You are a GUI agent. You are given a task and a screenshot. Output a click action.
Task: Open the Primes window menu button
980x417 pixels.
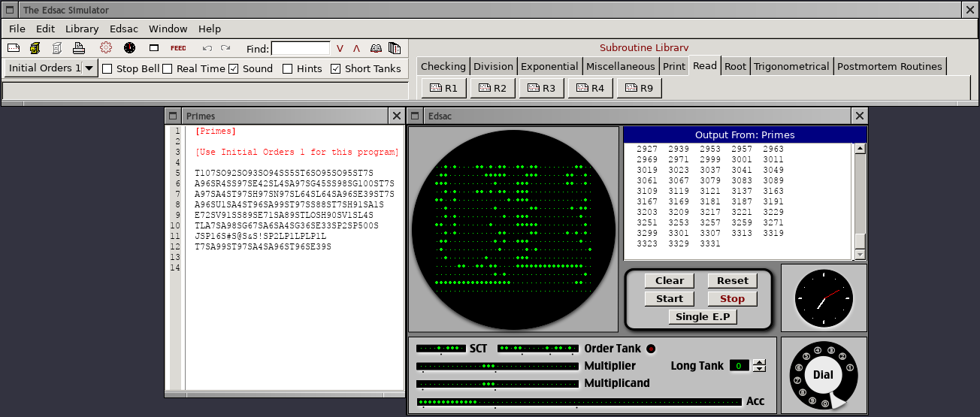[x=173, y=116]
